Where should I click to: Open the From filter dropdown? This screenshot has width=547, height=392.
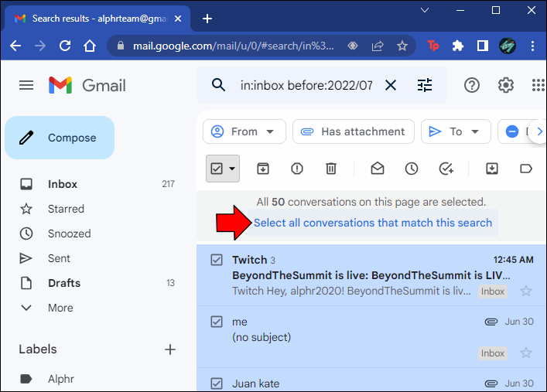coord(244,131)
